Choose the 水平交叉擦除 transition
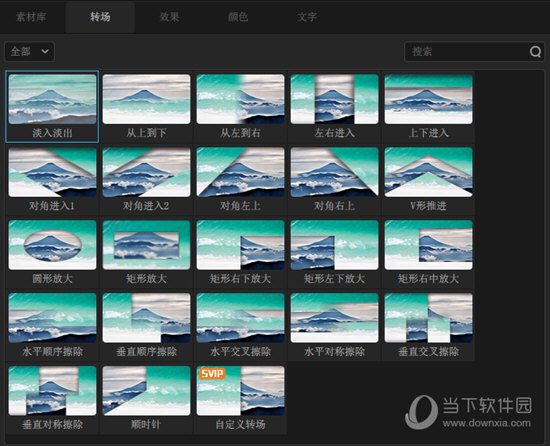Screen dimensions: 550x446 pos(240,318)
